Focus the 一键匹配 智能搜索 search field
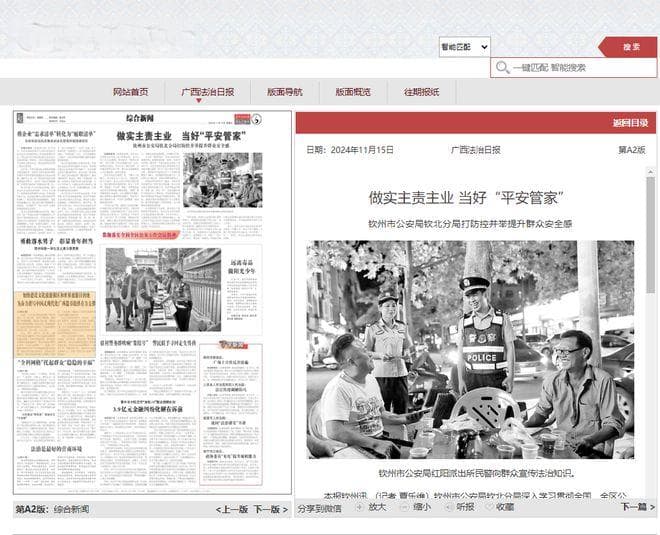Image resolution: width=660 pixels, height=535 pixels. [574, 68]
